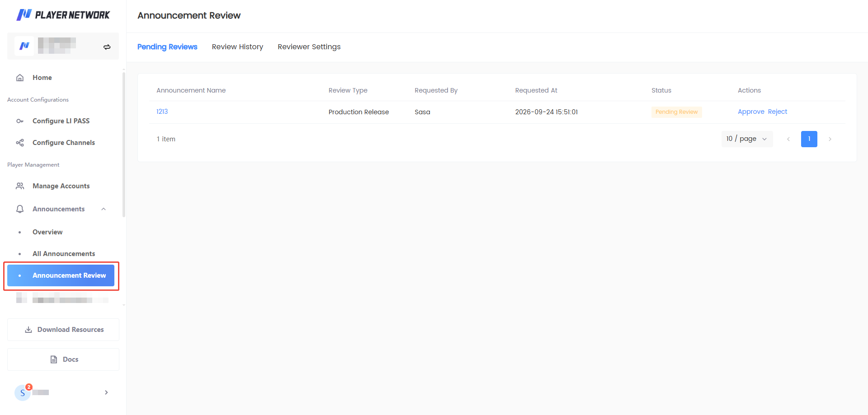Approve announcement 1213
The height and width of the screenshot is (415, 868).
tap(751, 112)
